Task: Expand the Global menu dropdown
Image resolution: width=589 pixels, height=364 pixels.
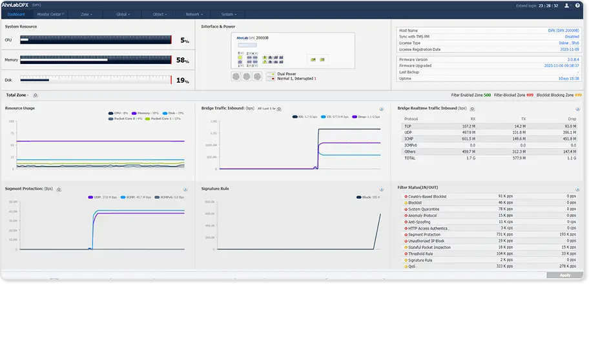Action: click(123, 14)
